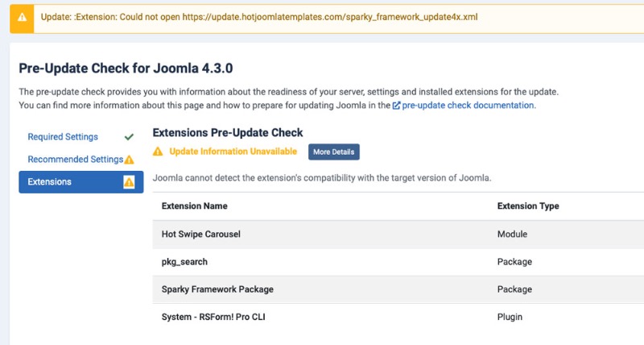Select the Extensions tab
Screen dimensions: 644x345
pyautogui.click(x=81, y=181)
